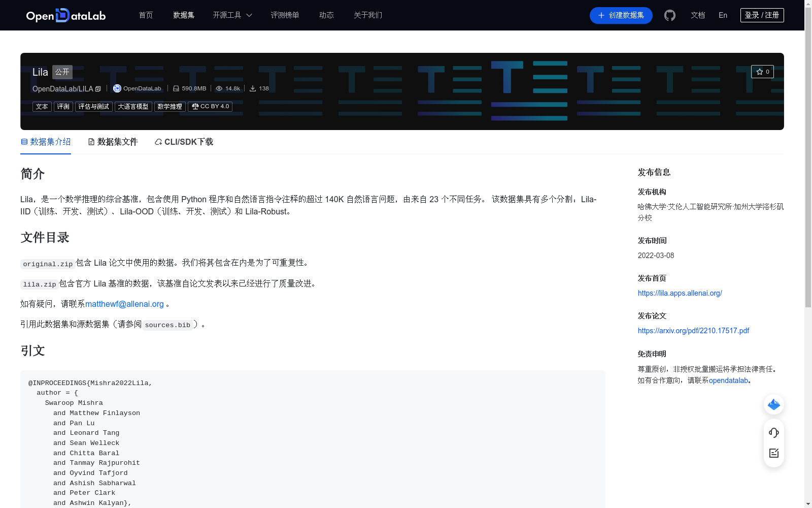
Task: Open the blue floating assistant icon
Action: click(x=774, y=404)
